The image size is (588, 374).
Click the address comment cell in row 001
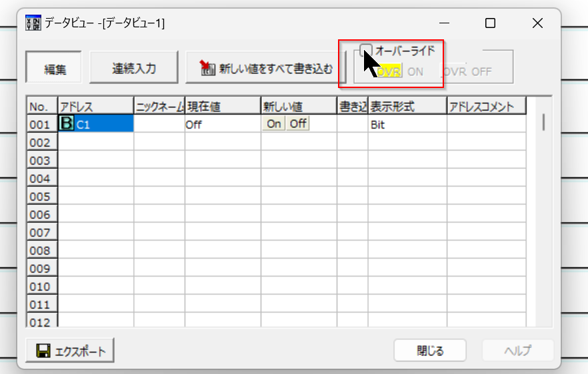pos(487,123)
